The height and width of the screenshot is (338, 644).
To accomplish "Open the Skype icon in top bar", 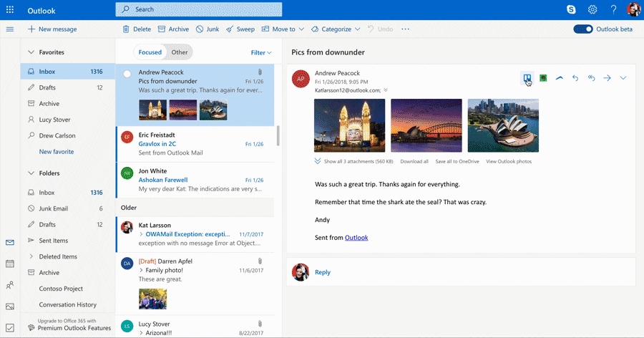I will tap(571, 9).
